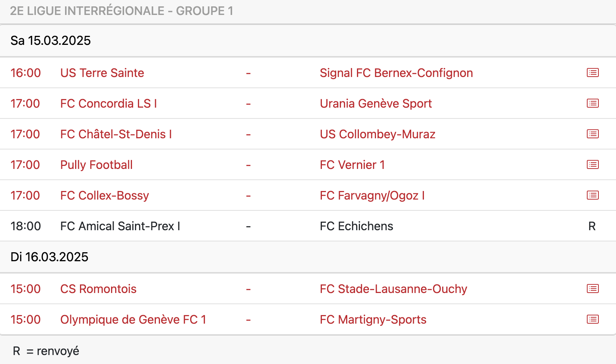Click the postponed R marker for Saint-Prex match
Screen dimensions: 616x364
point(592,226)
